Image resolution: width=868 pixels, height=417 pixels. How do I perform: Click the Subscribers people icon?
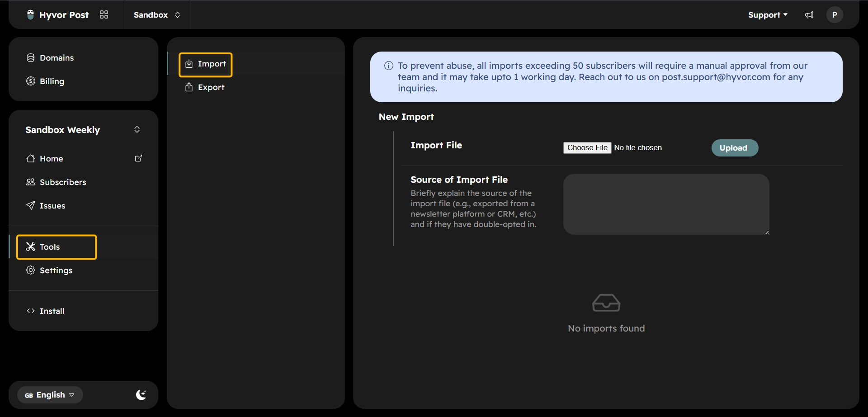[x=31, y=182]
